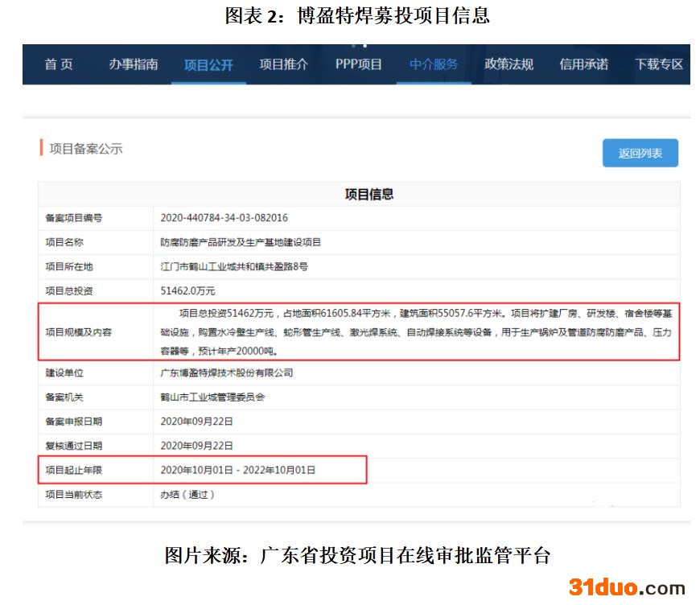Click the 项目备案公示 section heading
This screenshot has height=605, width=700.
pyautogui.click(x=85, y=149)
